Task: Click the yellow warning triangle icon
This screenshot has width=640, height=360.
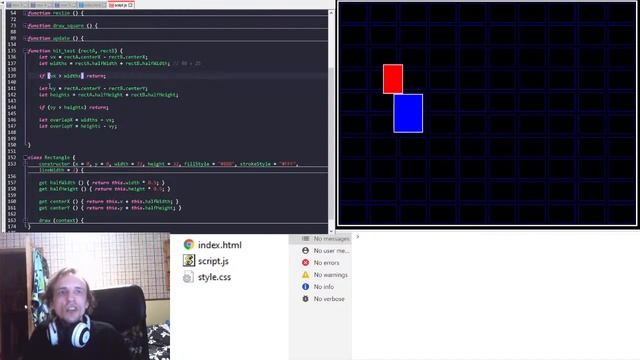Action: [305, 275]
